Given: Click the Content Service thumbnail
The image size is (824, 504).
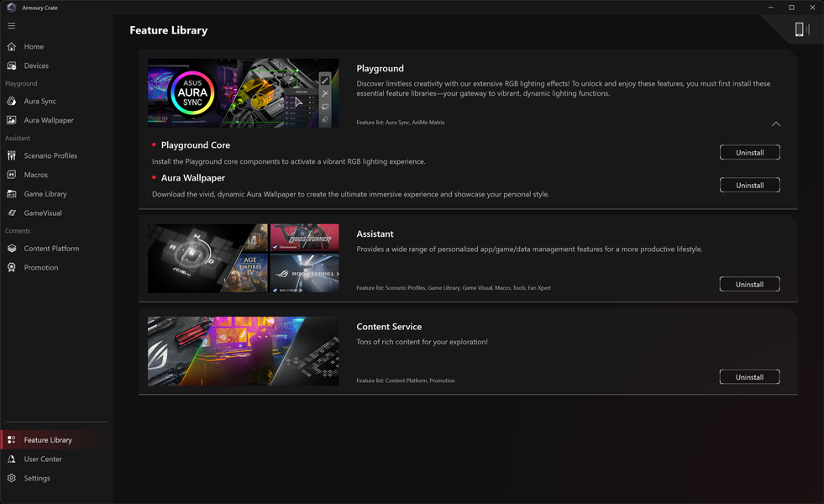Looking at the screenshot, I should pos(244,351).
